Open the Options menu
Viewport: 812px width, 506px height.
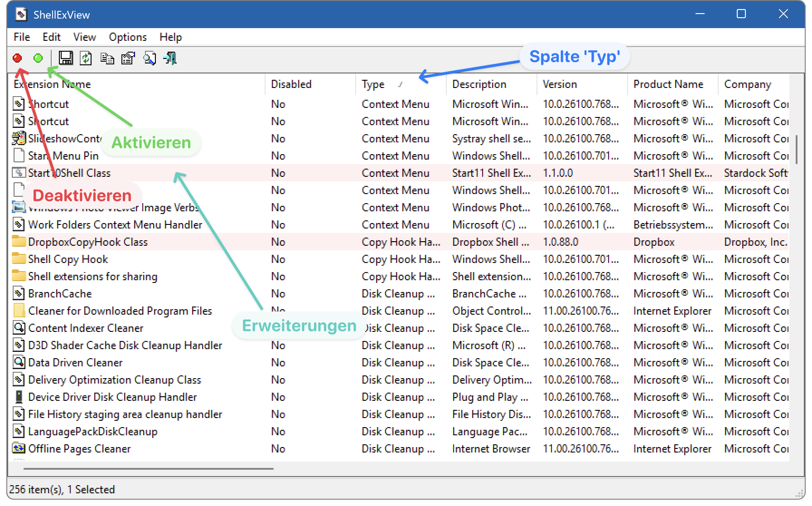(127, 37)
